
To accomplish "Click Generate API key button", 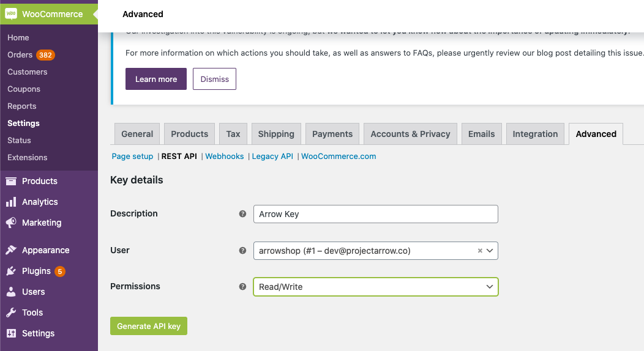I will (x=149, y=326).
